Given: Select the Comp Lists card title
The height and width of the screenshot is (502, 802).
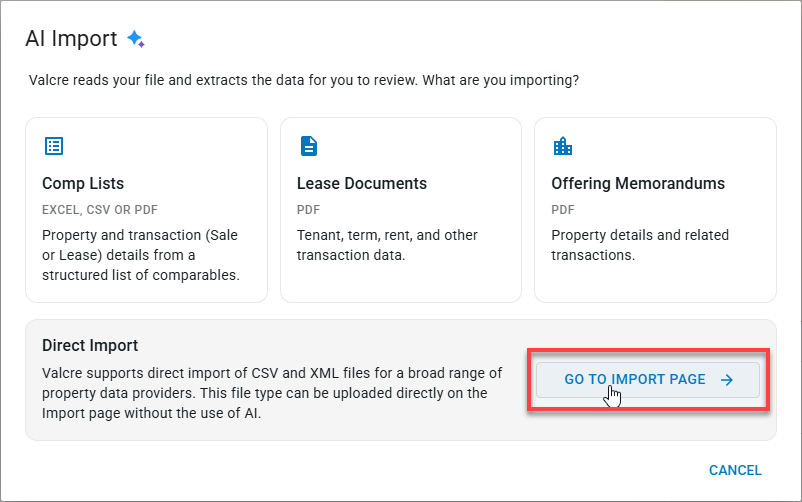Looking at the screenshot, I should coord(83,183).
